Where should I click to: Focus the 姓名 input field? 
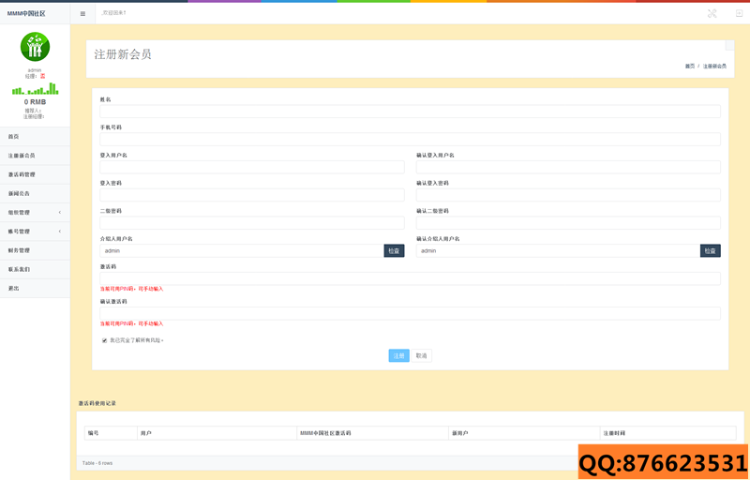pos(410,111)
